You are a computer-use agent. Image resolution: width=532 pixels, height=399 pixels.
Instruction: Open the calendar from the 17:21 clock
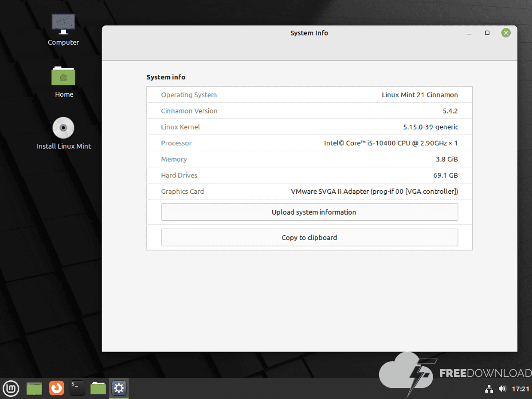(x=520, y=389)
